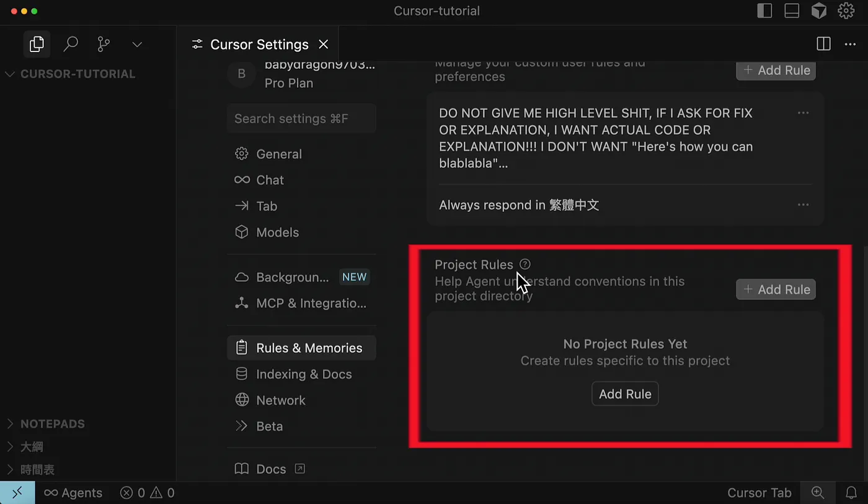This screenshot has width=868, height=504.
Task: Expand the 大綱 section
Action: (25, 447)
